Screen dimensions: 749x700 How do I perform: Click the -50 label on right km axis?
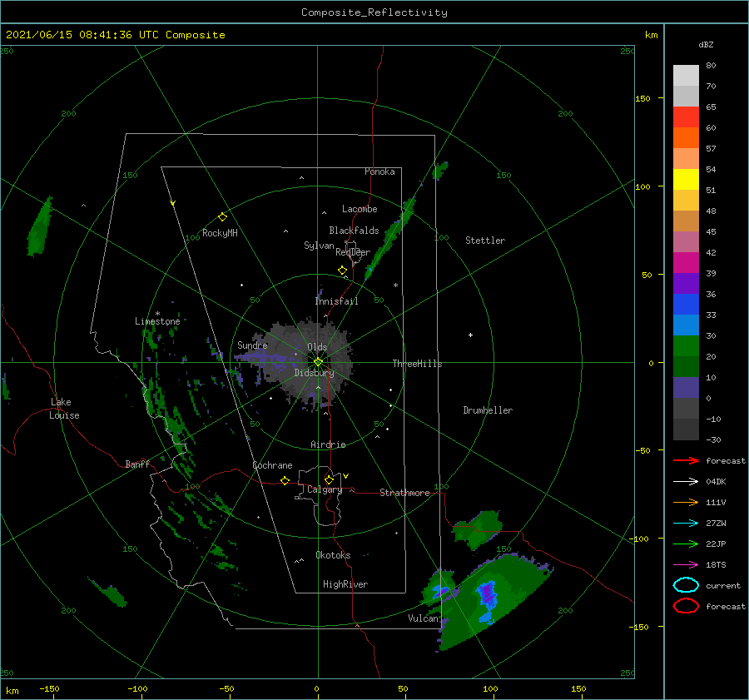pyautogui.click(x=643, y=450)
